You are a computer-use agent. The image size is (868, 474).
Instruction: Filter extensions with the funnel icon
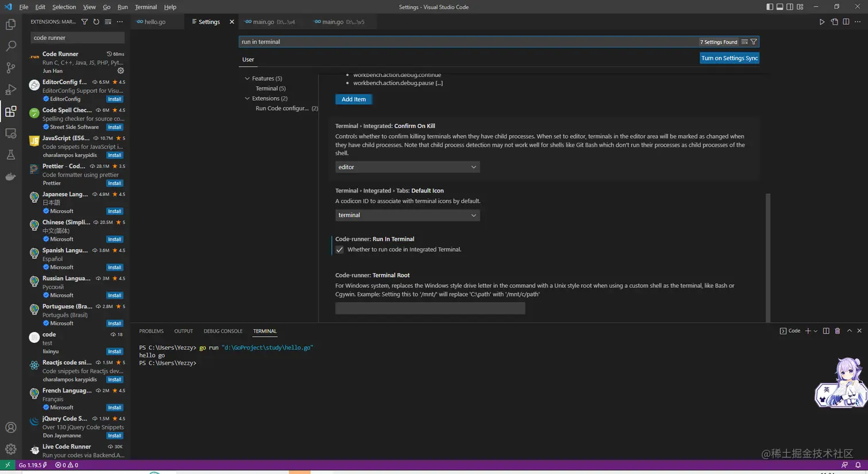(84, 22)
